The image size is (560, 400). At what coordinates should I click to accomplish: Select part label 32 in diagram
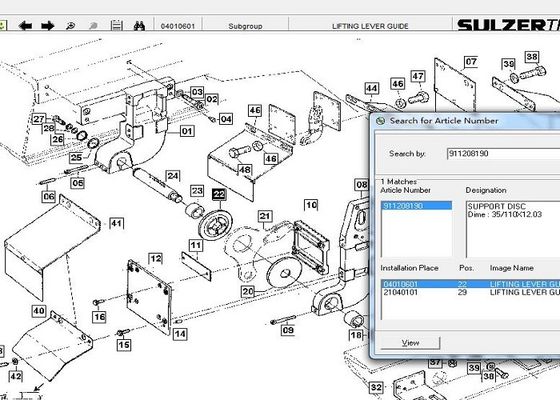pyautogui.click(x=376, y=388)
